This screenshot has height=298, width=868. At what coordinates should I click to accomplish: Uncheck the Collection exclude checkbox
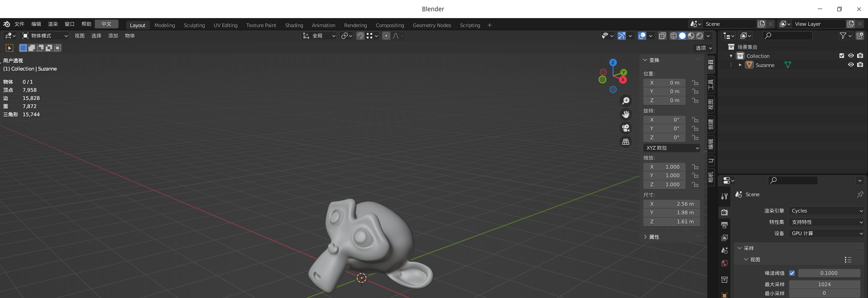click(842, 56)
